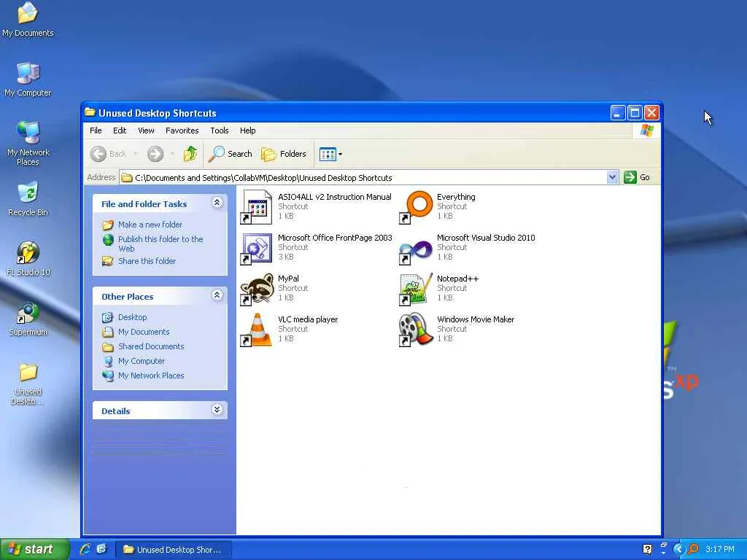Select the Supermium desktop shortcut
The height and width of the screenshot is (560, 747).
tap(28, 319)
